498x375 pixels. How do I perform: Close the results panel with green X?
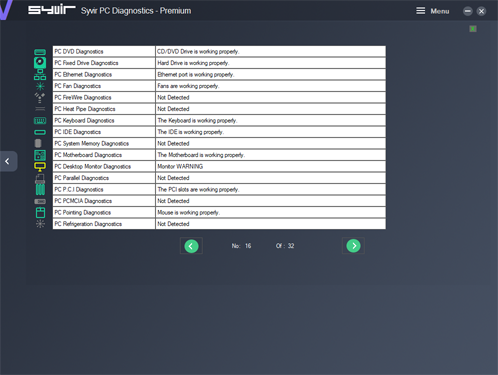[x=473, y=29]
